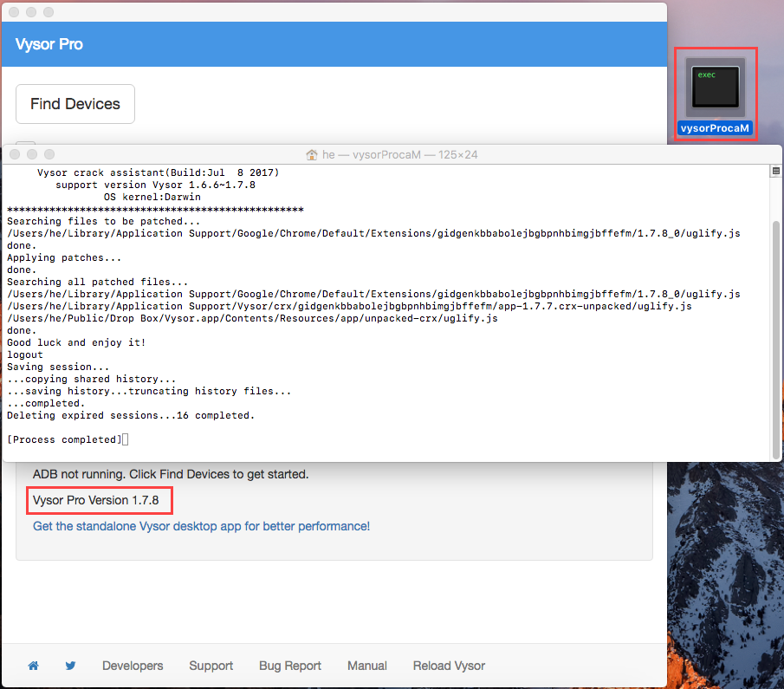Open the Developers link
The height and width of the screenshot is (689, 784).
[x=133, y=666]
